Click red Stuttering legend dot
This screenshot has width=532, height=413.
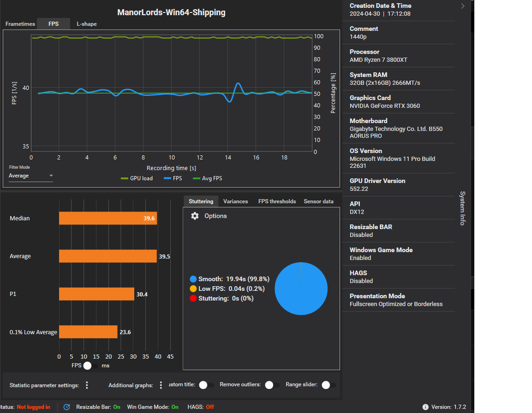click(193, 298)
